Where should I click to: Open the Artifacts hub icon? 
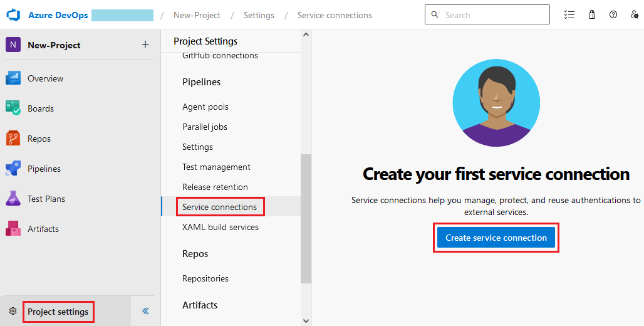coord(13,229)
